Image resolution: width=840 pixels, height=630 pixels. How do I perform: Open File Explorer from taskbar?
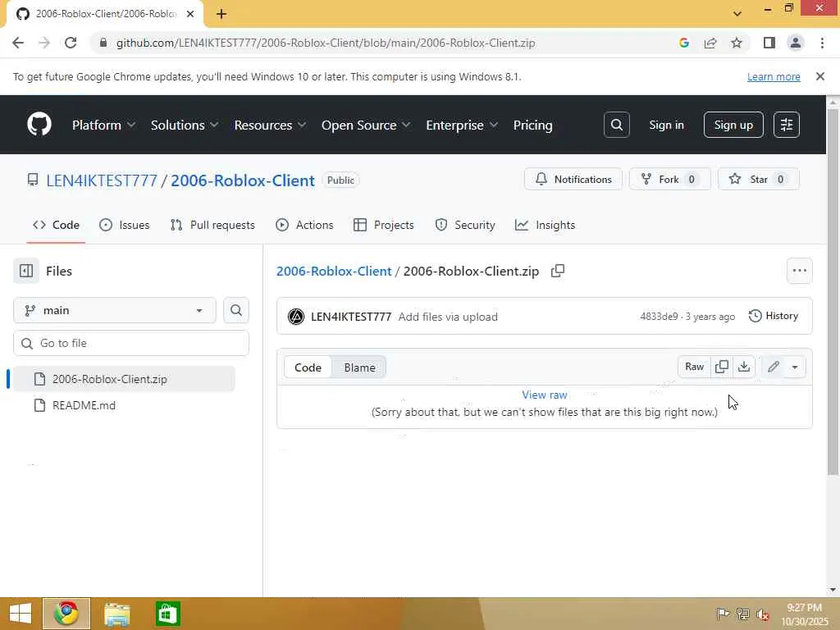pyautogui.click(x=116, y=614)
